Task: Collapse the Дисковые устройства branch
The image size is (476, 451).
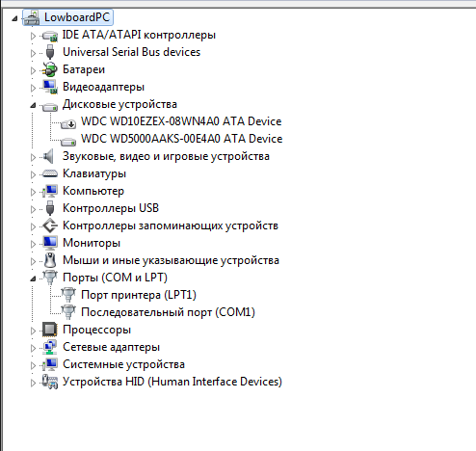Action: pos(33,105)
